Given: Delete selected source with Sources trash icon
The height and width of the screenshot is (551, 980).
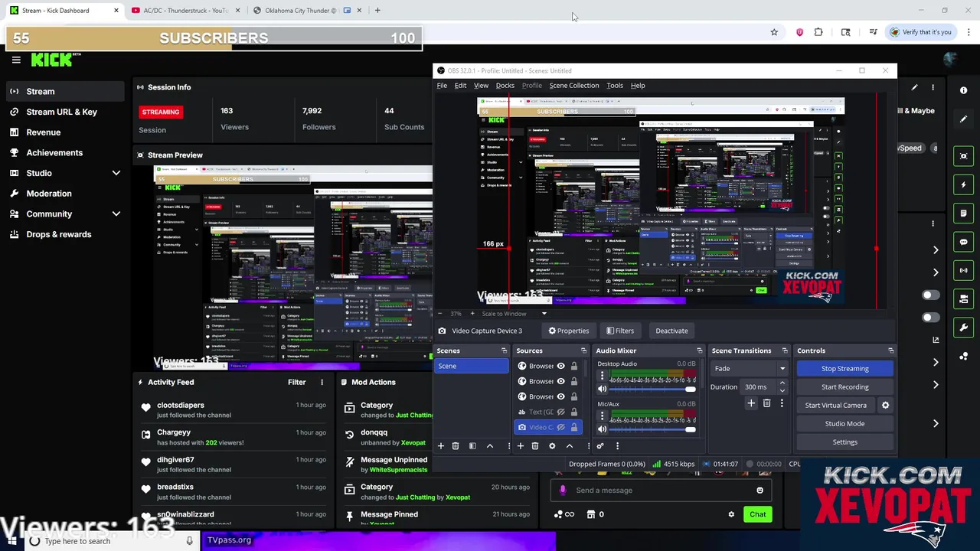Looking at the screenshot, I should pos(534,446).
